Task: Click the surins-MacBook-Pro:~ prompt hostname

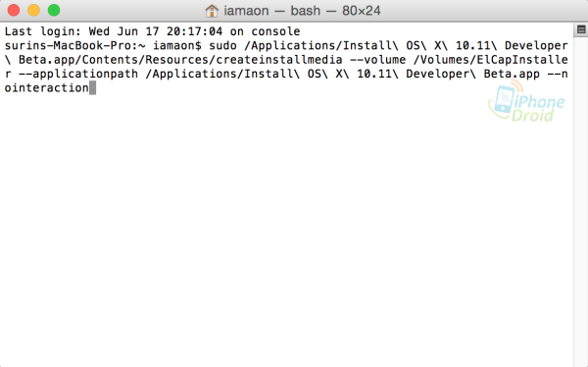Action: click(x=74, y=45)
